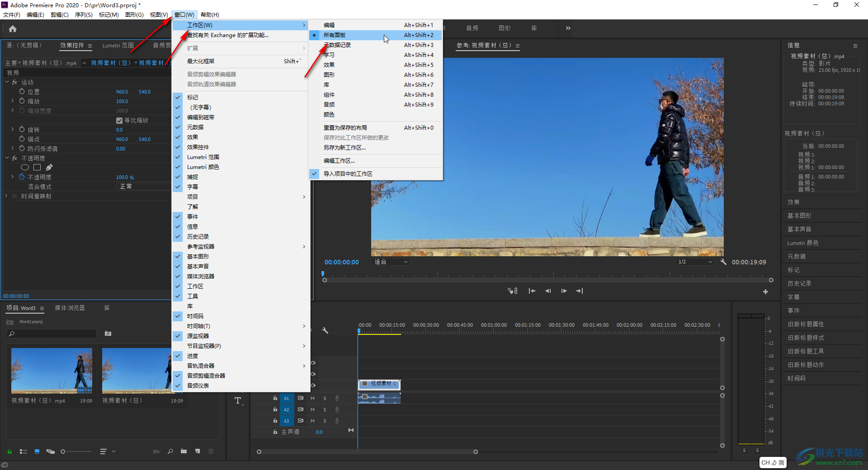Click the A1 voice-over record microphone
This screenshot has height=470, width=868.
pos(337,398)
